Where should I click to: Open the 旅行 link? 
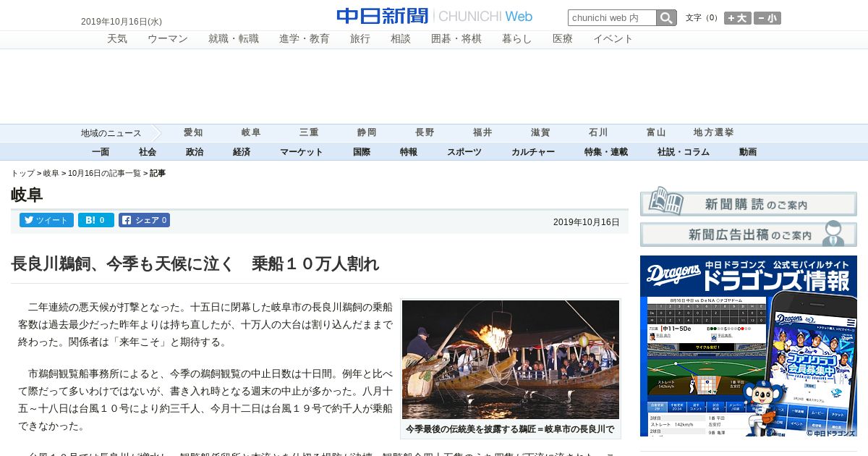point(360,39)
